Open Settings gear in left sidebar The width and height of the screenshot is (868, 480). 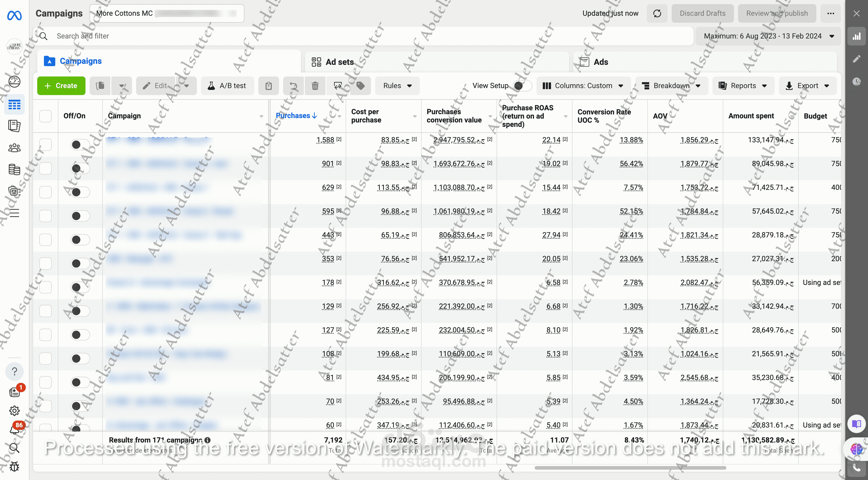tap(14, 411)
